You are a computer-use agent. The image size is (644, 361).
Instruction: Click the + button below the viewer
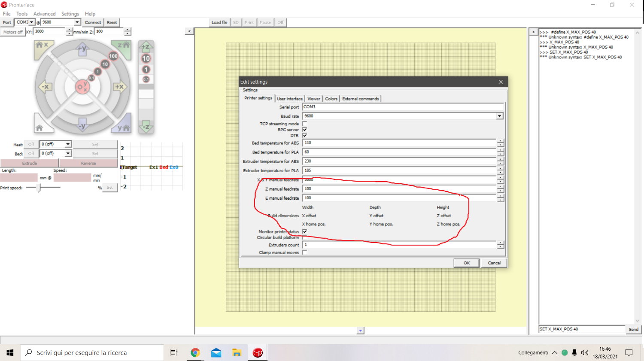click(x=361, y=331)
